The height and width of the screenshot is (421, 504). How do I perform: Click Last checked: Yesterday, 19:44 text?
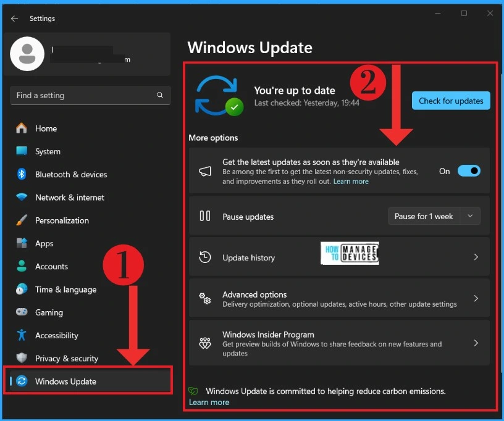[306, 102]
